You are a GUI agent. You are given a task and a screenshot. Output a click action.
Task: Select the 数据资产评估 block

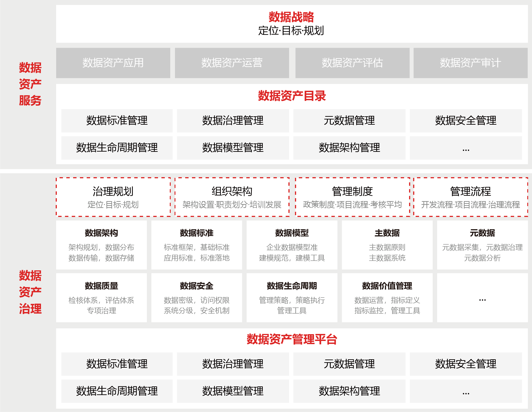tap(352, 63)
